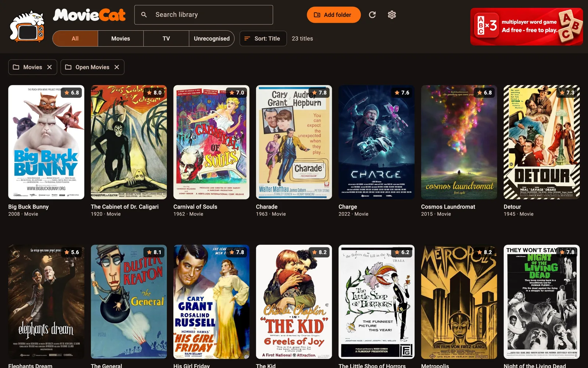Switch to the Movies filter tab
This screenshot has height=368, width=588.
point(121,39)
